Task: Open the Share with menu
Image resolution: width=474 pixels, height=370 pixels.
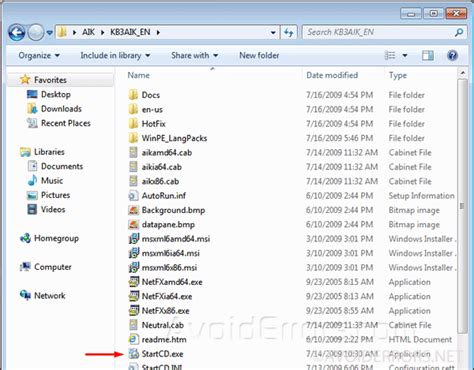Action: tap(195, 56)
